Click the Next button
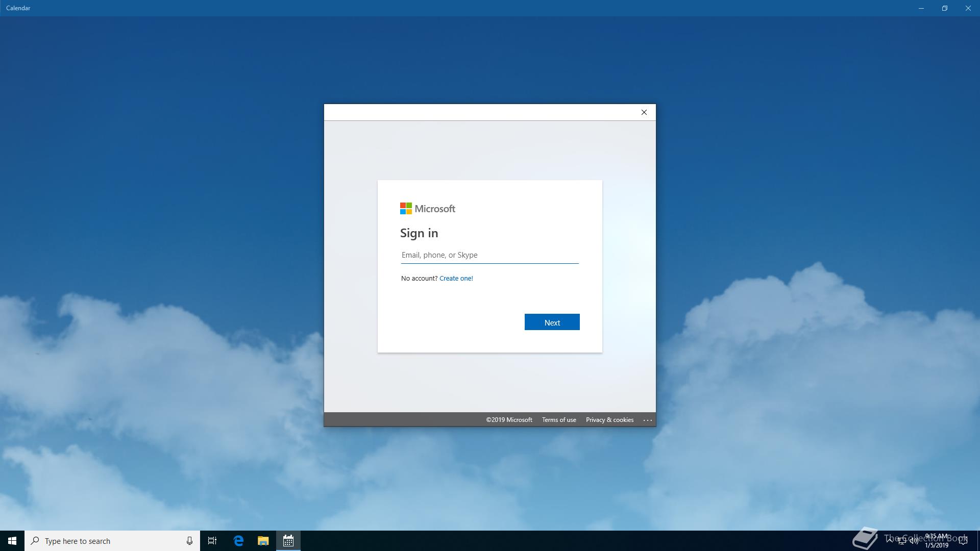Image resolution: width=980 pixels, height=551 pixels. click(552, 322)
